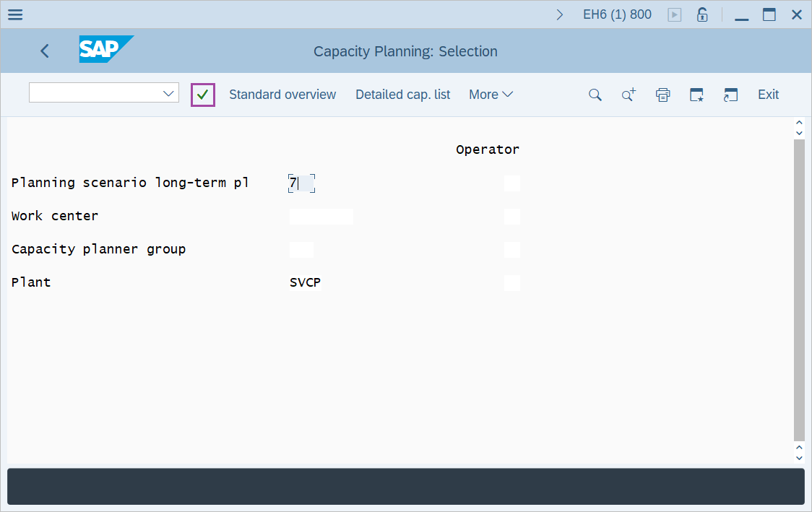Click the Exit button
This screenshot has width=812, height=512.
click(768, 95)
